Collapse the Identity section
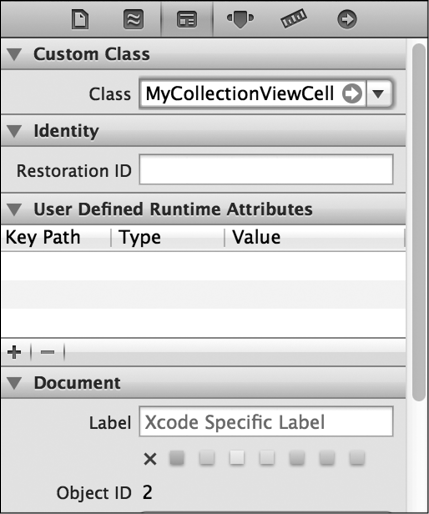The width and height of the screenshot is (429, 514). [x=14, y=131]
